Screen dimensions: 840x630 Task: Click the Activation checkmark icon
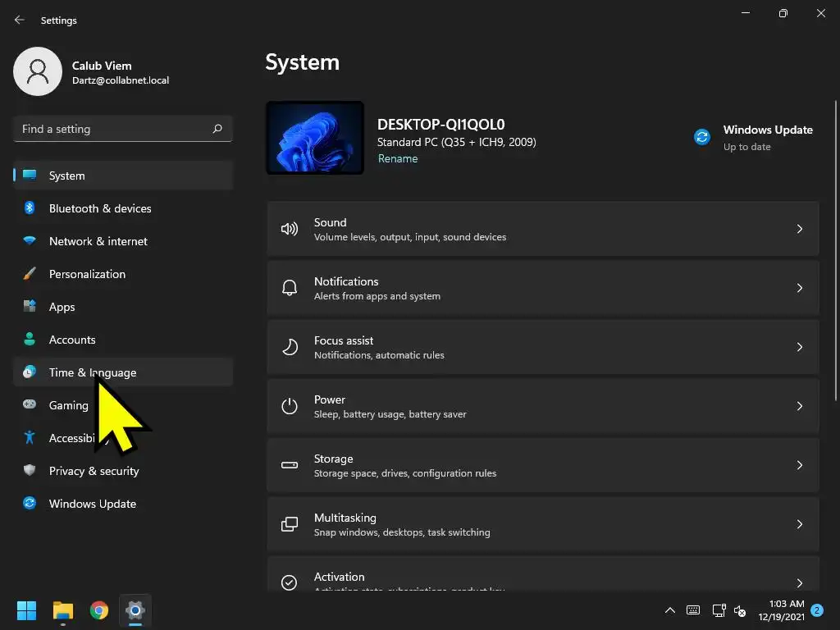290,582
